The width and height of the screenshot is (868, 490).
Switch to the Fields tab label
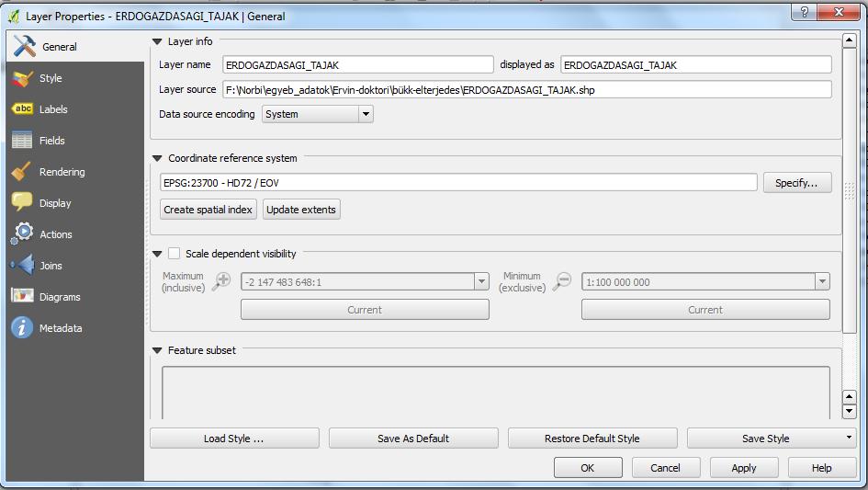[52, 141]
